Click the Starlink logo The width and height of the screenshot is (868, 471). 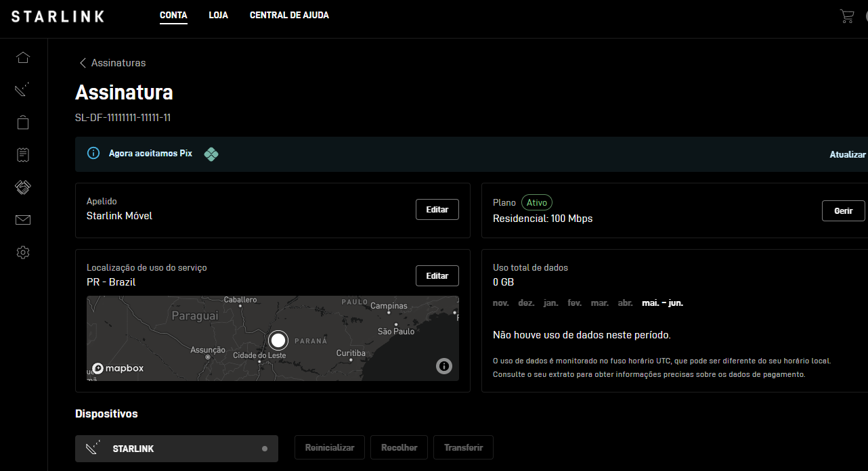tap(58, 16)
